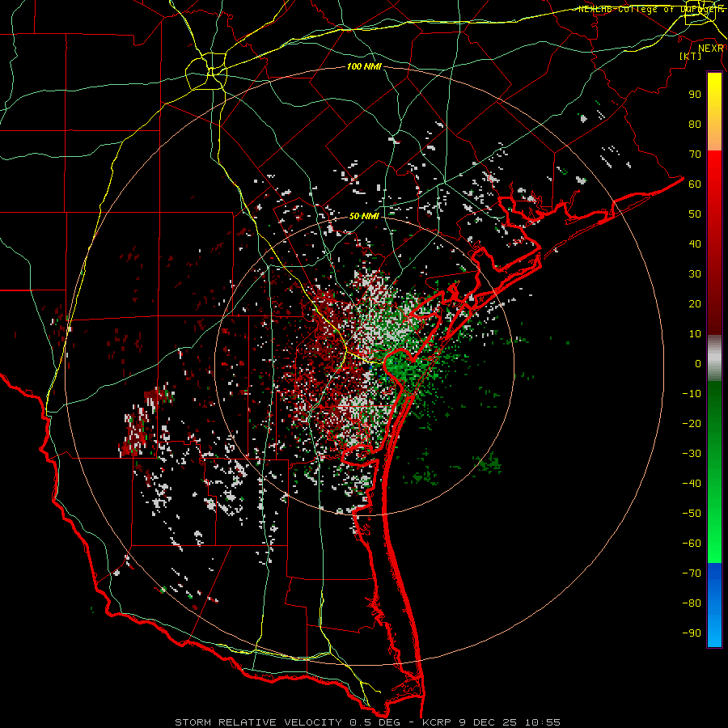Click the 50 NMI range ring label

(x=364, y=216)
